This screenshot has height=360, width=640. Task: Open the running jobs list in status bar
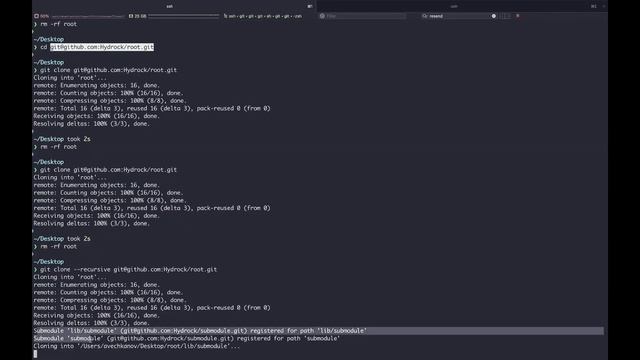[x=263, y=16]
